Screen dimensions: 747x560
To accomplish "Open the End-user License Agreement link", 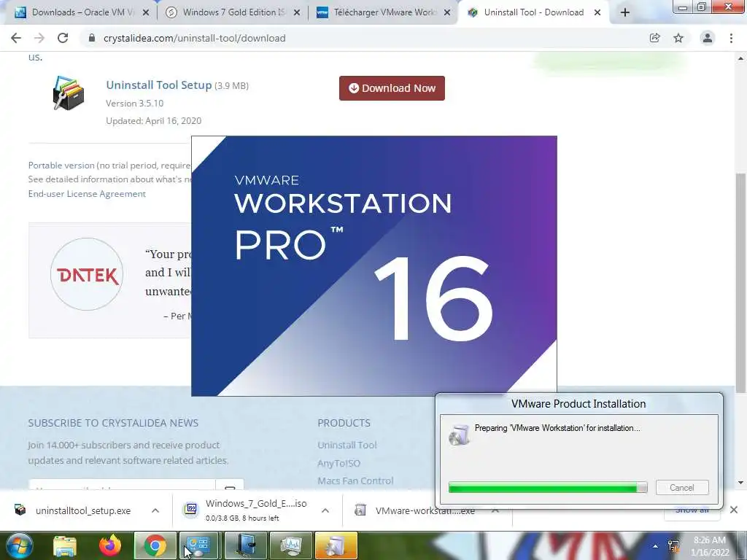I will tap(87, 193).
